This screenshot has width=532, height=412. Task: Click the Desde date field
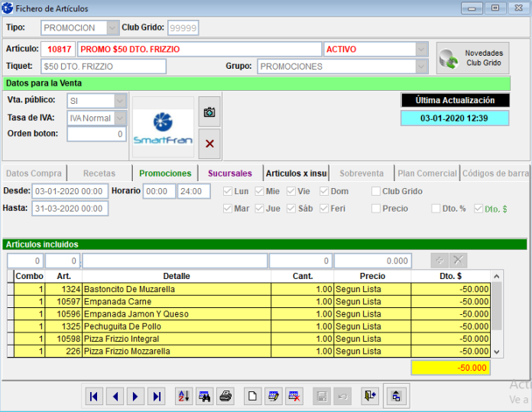70,191
